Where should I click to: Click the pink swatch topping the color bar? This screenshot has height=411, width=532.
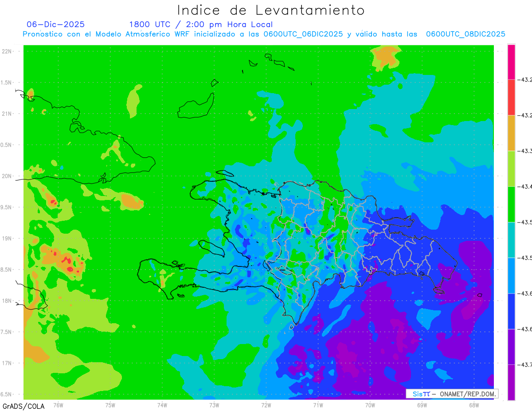511,62
